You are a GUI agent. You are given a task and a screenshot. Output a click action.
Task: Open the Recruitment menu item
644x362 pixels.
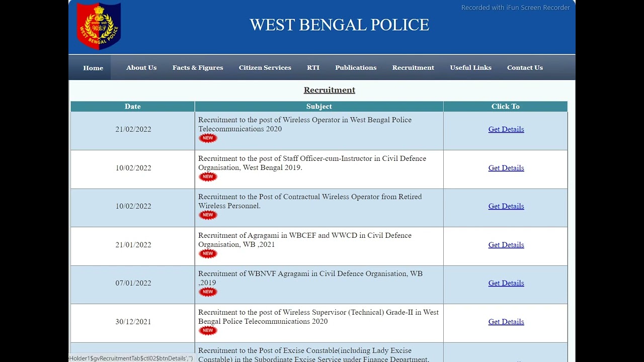413,67
